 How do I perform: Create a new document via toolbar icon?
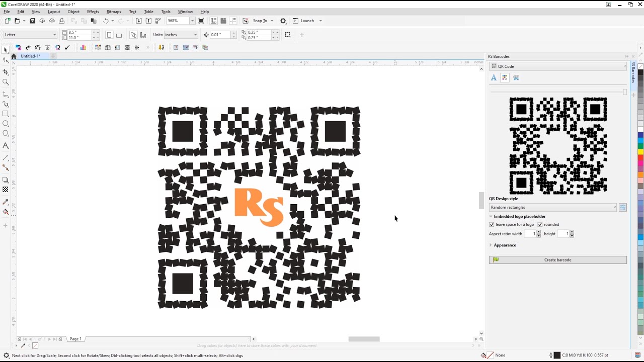7,21
